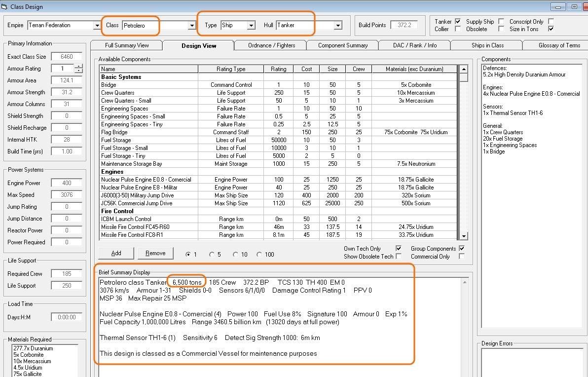Select the Design View tab

199,45
